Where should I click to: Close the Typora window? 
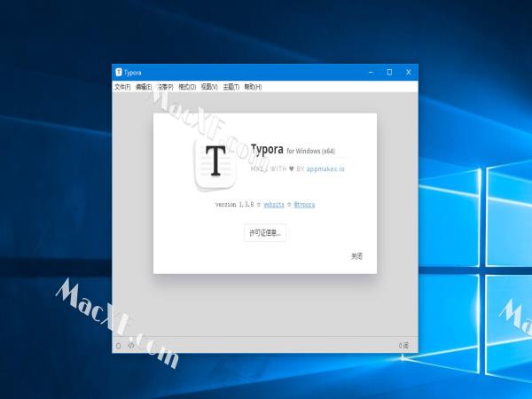pyautogui.click(x=409, y=73)
